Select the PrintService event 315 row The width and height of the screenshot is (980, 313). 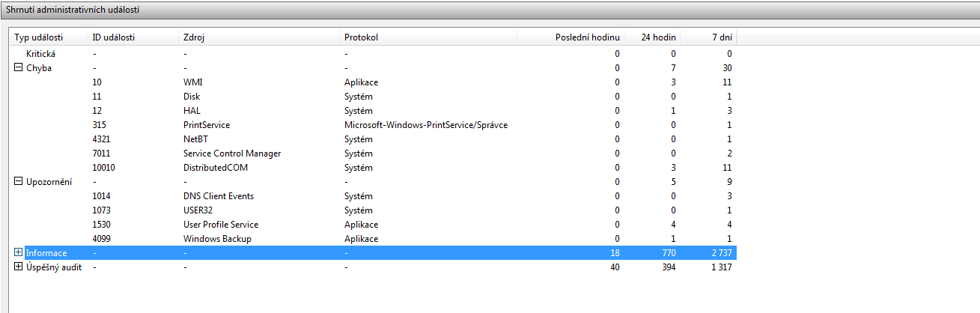(x=206, y=125)
